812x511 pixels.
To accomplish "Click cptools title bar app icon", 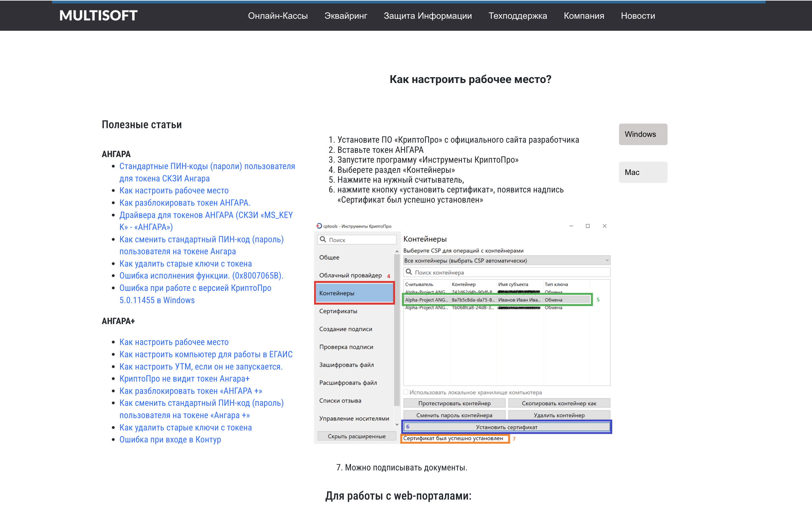I will (319, 226).
